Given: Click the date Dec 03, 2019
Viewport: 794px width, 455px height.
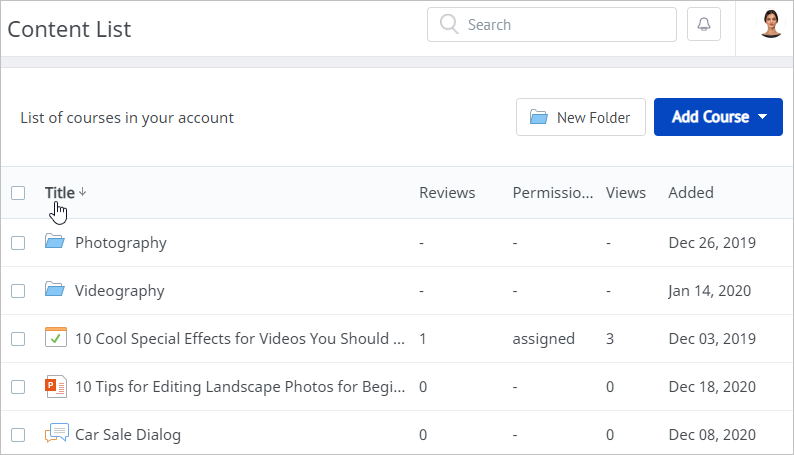Looking at the screenshot, I should click(712, 339).
